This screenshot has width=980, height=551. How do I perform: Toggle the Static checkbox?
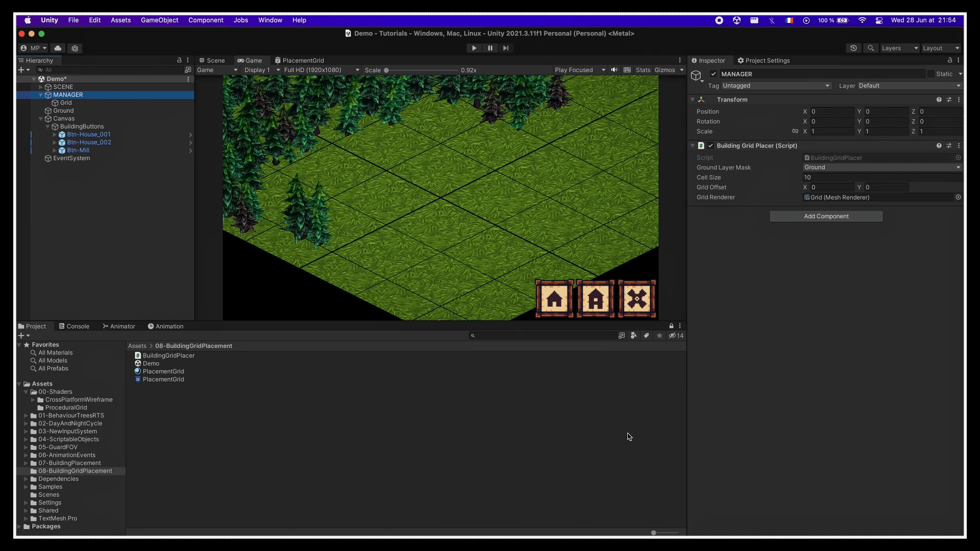[x=930, y=74]
